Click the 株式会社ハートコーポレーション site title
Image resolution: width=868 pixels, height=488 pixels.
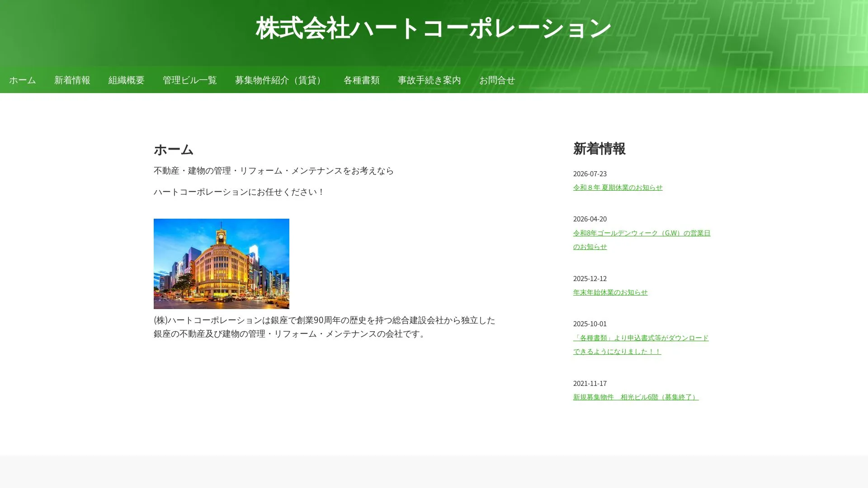click(434, 28)
